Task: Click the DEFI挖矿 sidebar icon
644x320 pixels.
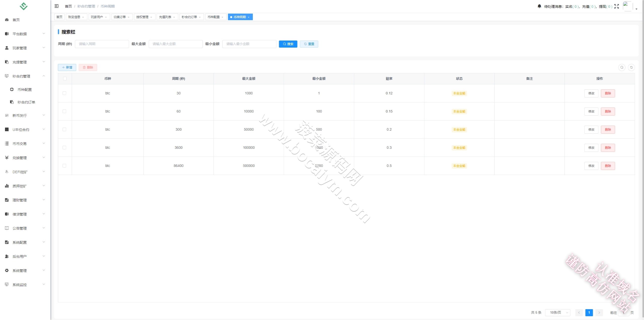Action: point(7,172)
